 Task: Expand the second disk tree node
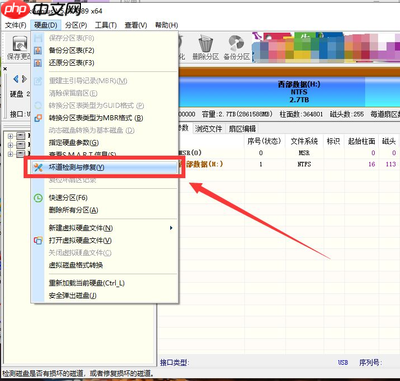click(10, 145)
